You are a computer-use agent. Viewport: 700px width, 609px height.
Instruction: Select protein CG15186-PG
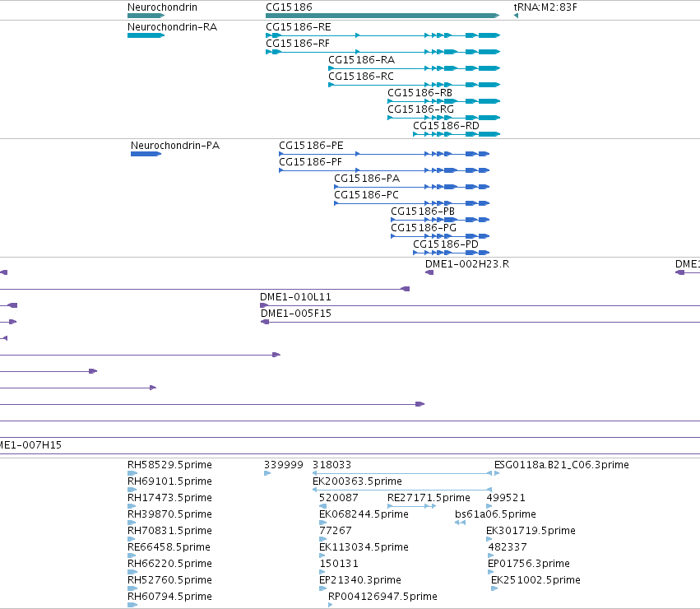[424, 228]
